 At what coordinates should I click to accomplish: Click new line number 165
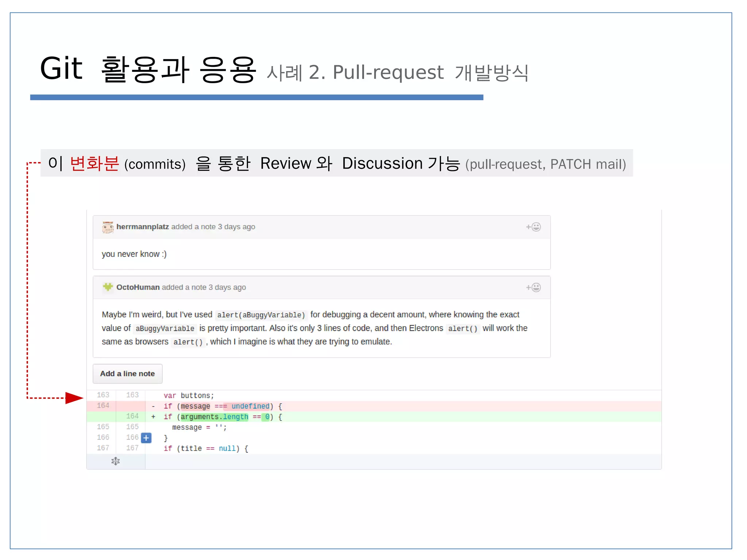(x=132, y=427)
